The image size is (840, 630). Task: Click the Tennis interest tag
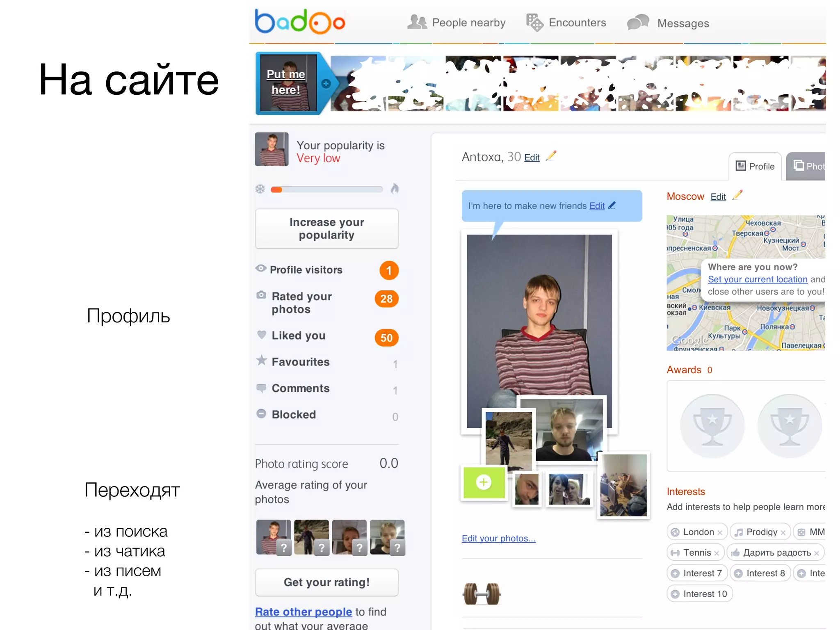(x=695, y=552)
